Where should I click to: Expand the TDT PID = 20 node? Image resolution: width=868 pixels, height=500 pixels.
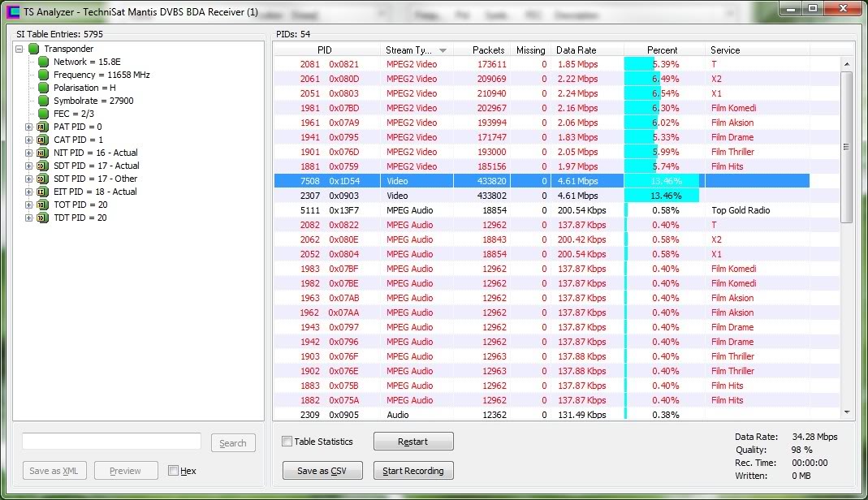(29, 218)
